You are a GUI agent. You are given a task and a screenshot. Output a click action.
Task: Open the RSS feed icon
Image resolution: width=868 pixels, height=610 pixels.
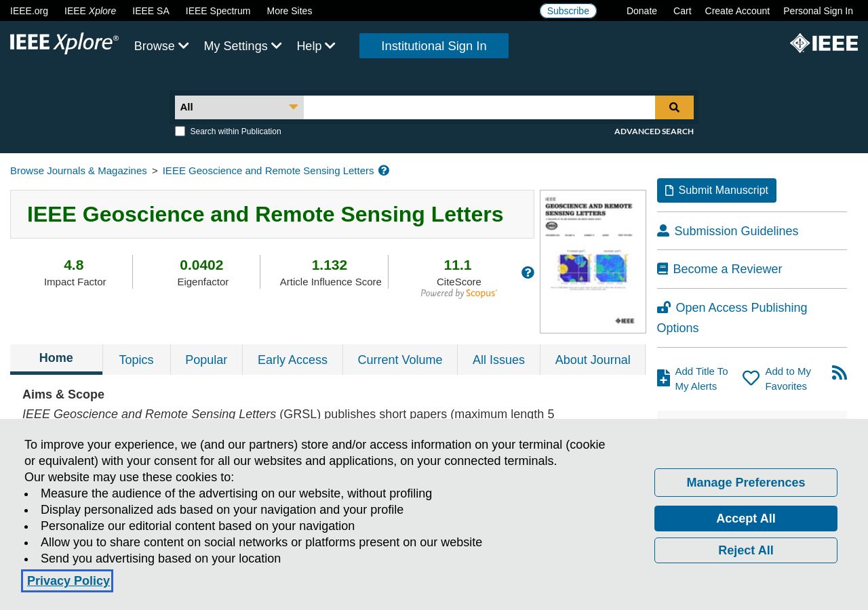click(840, 373)
